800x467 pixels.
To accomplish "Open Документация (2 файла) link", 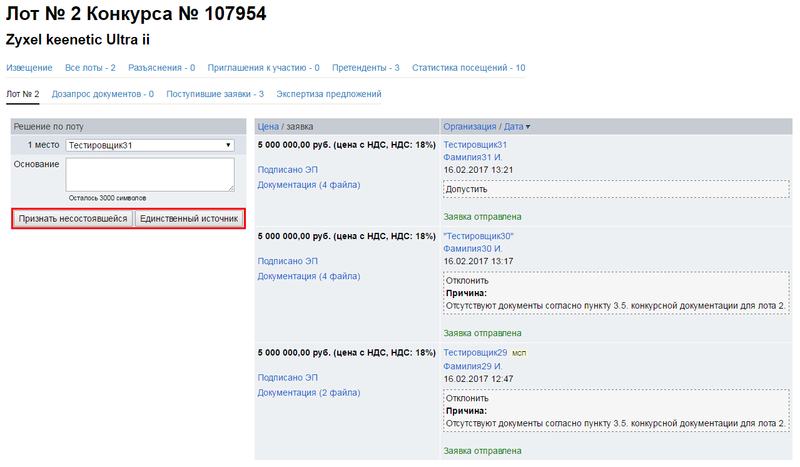I will 308,393.
